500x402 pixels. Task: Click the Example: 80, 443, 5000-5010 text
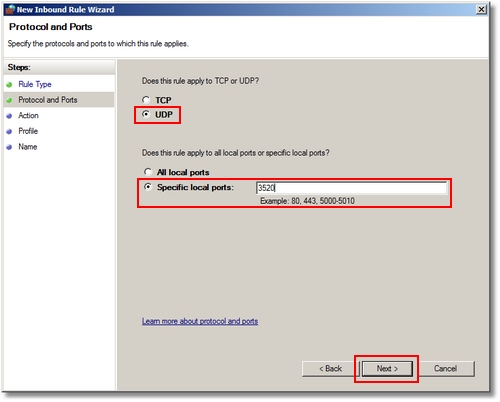click(307, 201)
